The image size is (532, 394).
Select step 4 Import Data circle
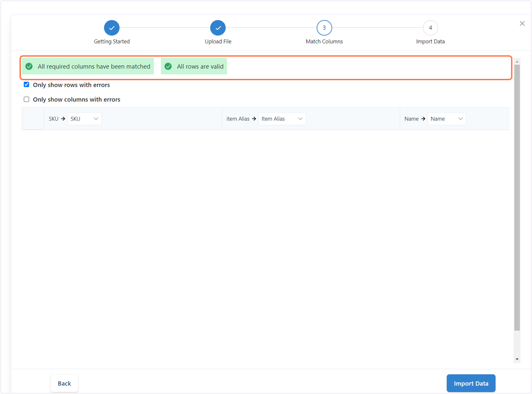(430, 28)
